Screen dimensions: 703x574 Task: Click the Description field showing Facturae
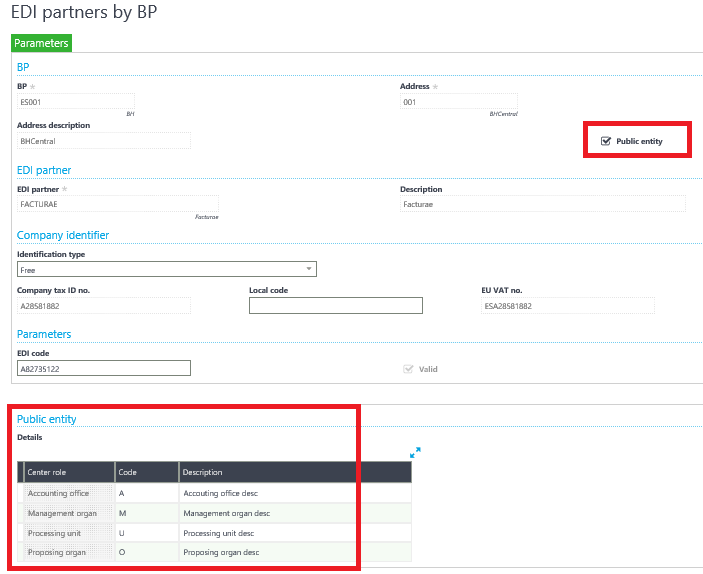[x=542, y=204]
